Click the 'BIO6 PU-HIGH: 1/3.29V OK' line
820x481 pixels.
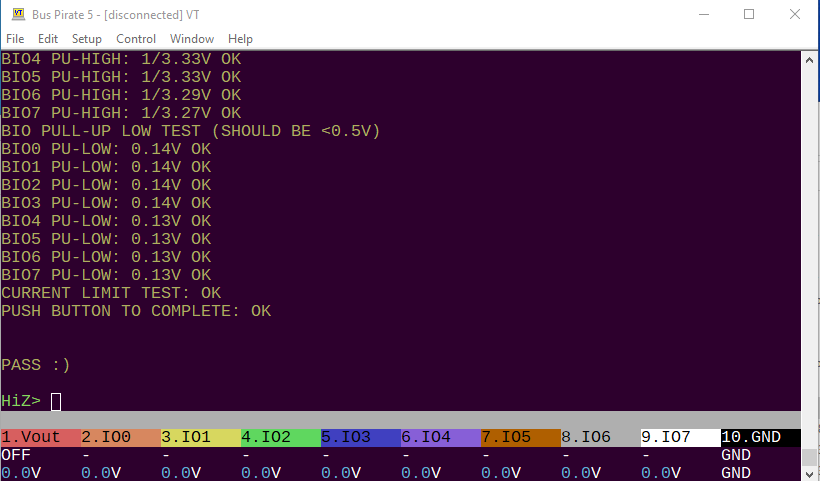click(x=121, y=95)
